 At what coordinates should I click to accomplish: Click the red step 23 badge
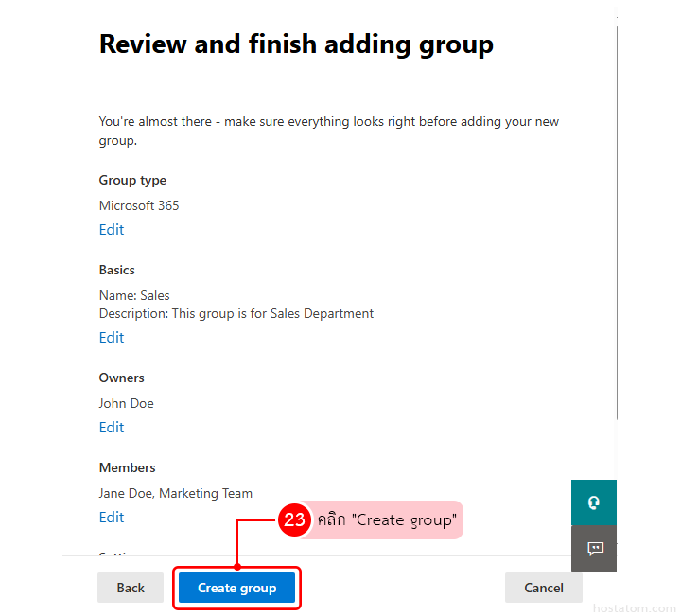click(294, 519)
